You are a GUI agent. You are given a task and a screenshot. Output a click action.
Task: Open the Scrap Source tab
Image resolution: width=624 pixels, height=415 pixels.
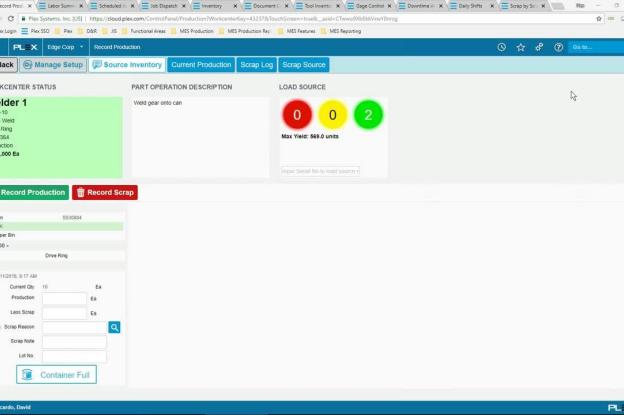(x=304, y=64)
